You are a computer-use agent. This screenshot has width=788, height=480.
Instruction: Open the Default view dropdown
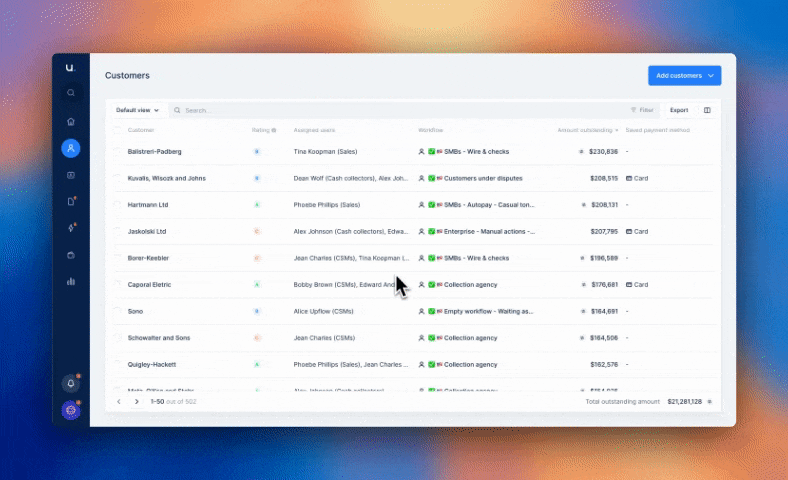click(137, 110)
